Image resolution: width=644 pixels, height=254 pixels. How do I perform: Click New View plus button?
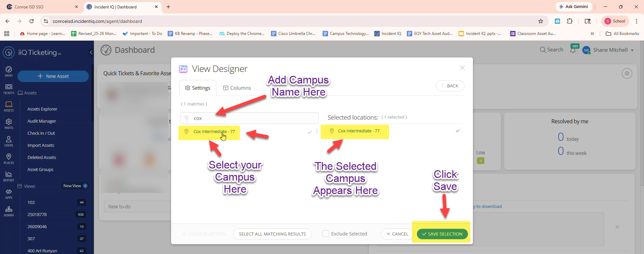(85, 186)
